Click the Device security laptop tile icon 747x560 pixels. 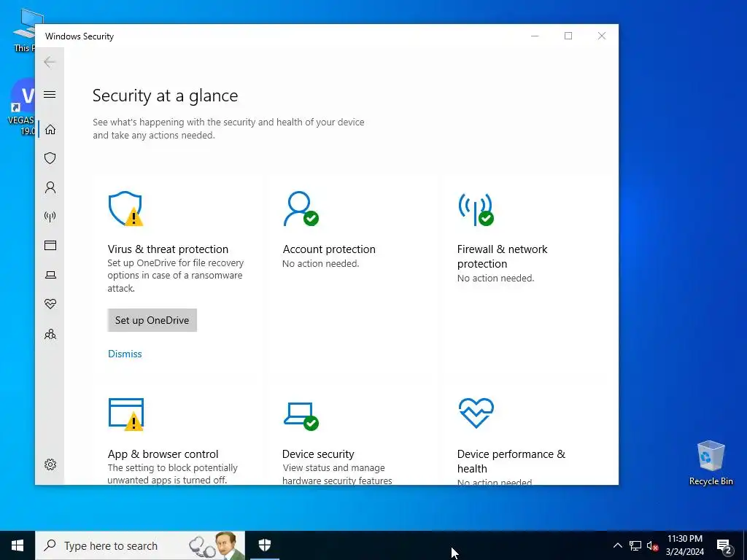[301, 416]
